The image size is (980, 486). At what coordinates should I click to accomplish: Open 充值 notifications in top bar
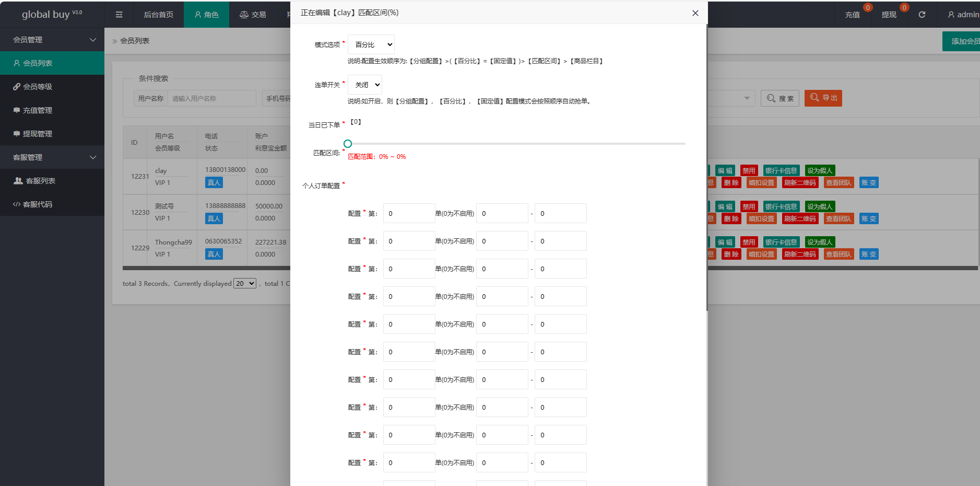tap(853, 15)
